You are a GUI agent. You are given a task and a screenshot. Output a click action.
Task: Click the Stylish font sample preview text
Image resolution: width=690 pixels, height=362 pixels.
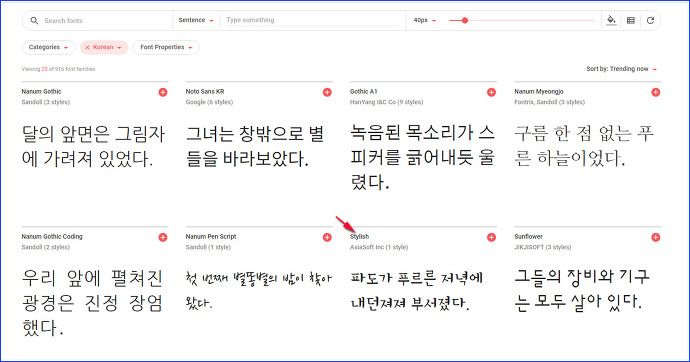click(x=417, y=290)
